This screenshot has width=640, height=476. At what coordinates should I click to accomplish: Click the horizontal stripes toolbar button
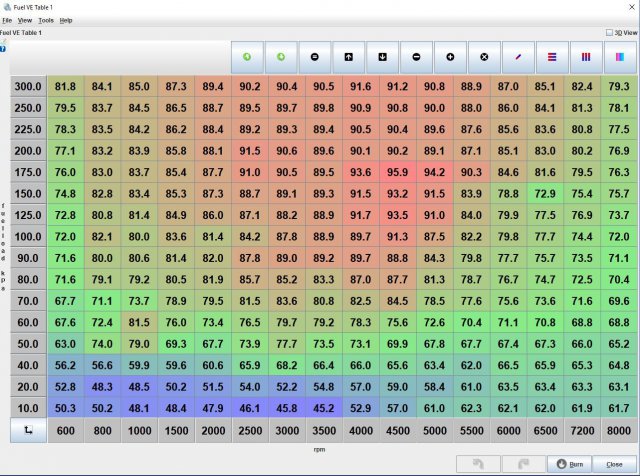coord(552,57)
